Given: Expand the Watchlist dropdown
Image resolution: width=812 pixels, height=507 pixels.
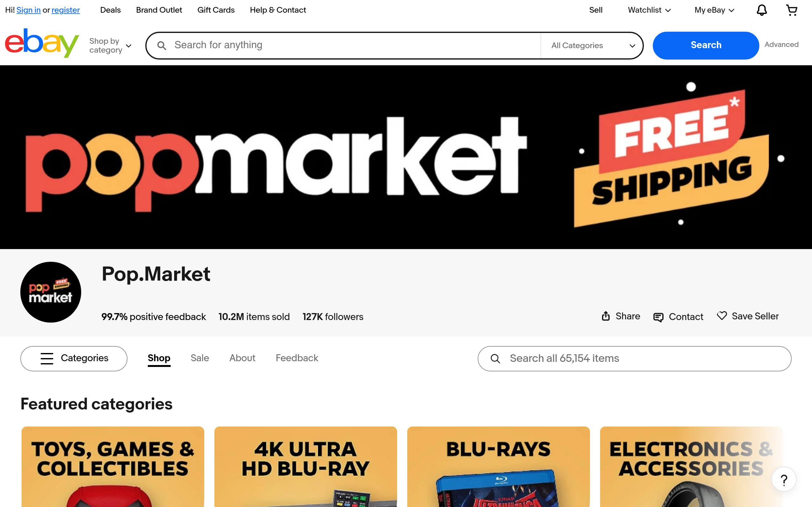Looking at the screenshot, I should point(649,10).
